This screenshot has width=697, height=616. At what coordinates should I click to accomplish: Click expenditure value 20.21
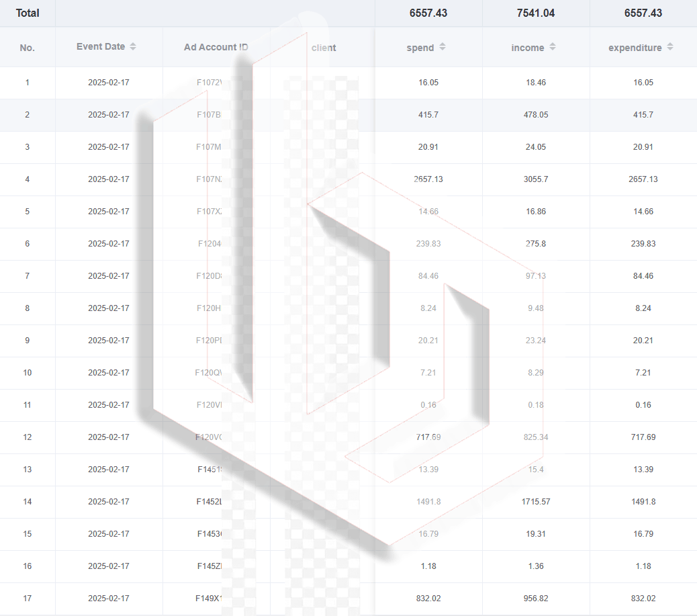point(643,341)
